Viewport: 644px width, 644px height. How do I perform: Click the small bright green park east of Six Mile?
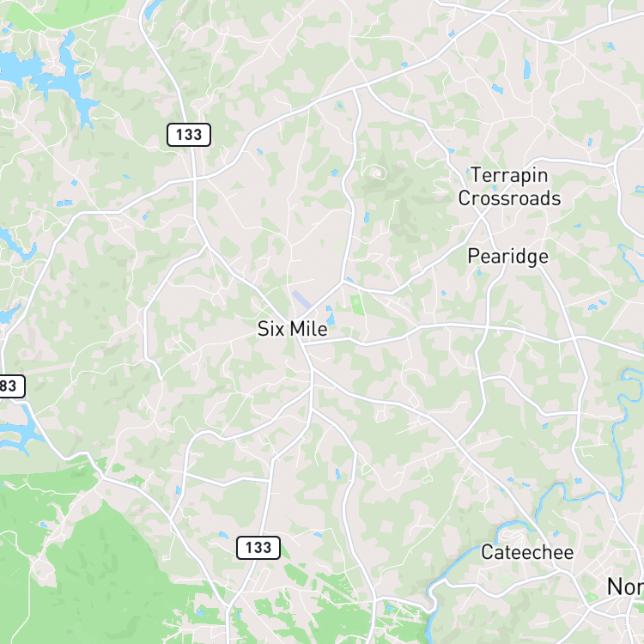pos(357,305)
